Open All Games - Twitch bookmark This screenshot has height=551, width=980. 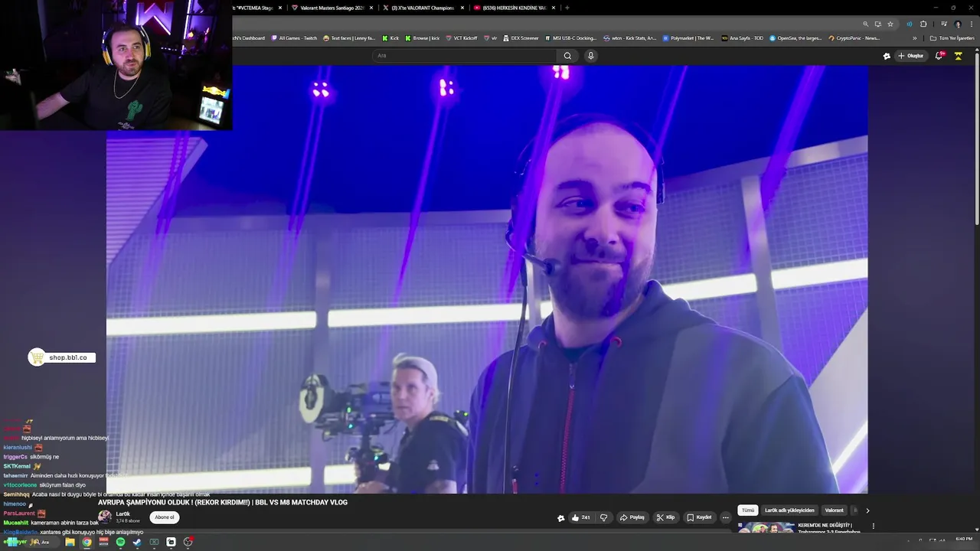tap(294, 38)
